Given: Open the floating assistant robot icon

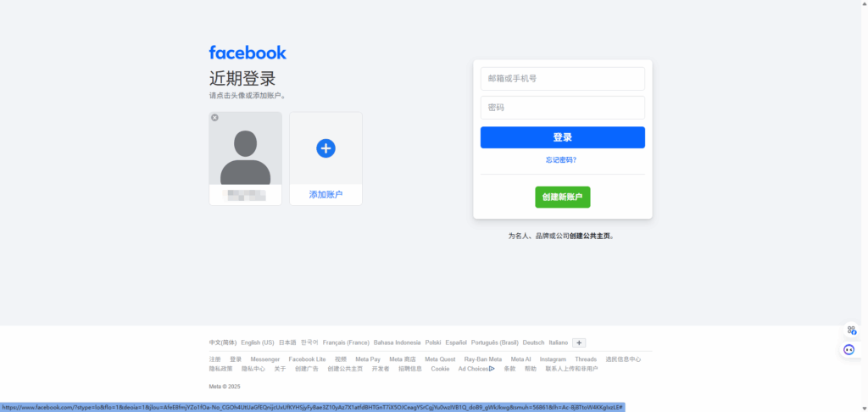Looking at the screenshot, I should [849, 349].
